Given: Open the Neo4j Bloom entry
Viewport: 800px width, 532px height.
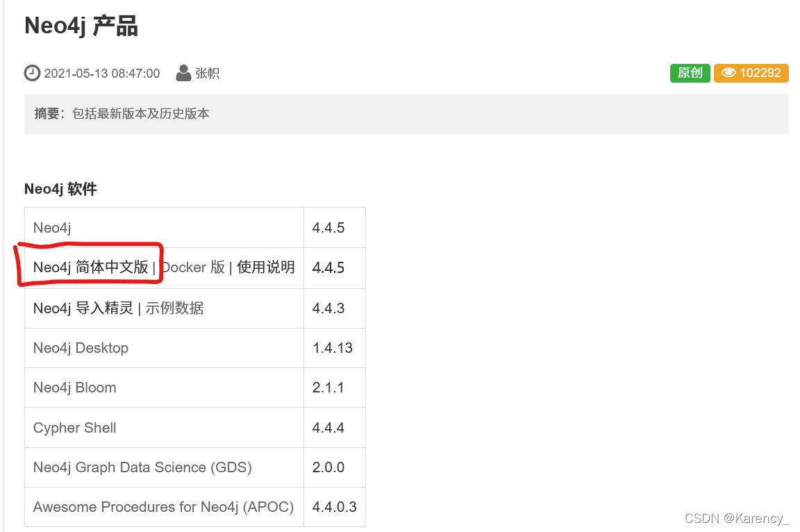Looking at the screenshot, I should (x=74, y=388).
